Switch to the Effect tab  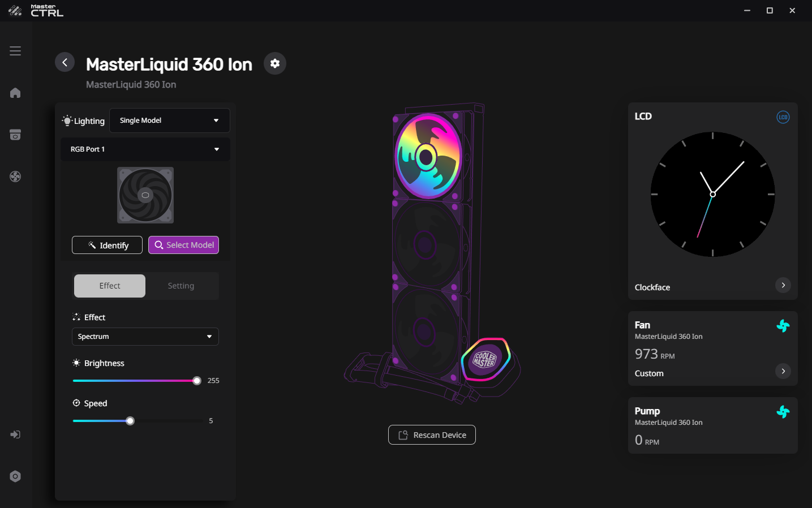[110, 286]
